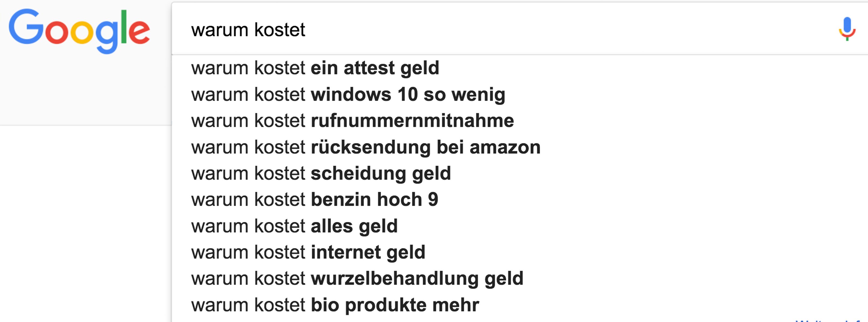The height and width of the screenshot is (322, 868).
Task: Choose the "wurzelbehandlung geld" suggestion
Action: coord(357,279)
